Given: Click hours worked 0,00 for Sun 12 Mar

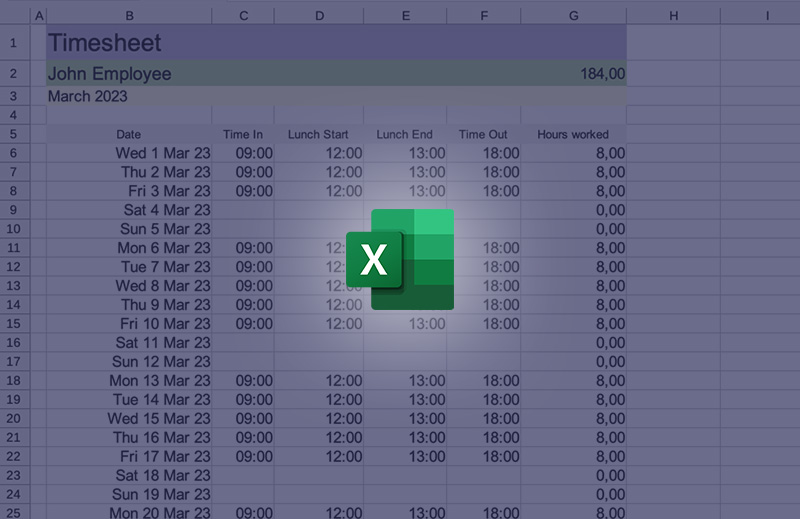Looking at the screenshot, I should pyautogui.click(x=573, y=361).
